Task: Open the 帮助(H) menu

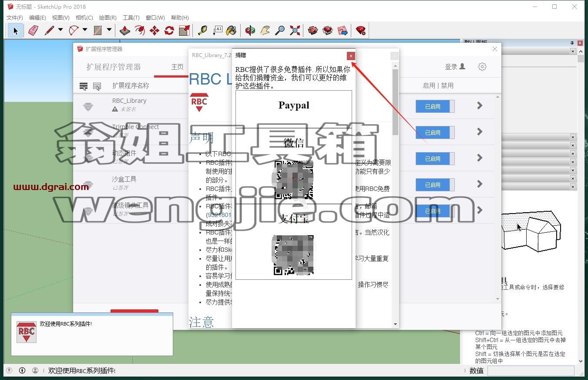Action: 180,17
